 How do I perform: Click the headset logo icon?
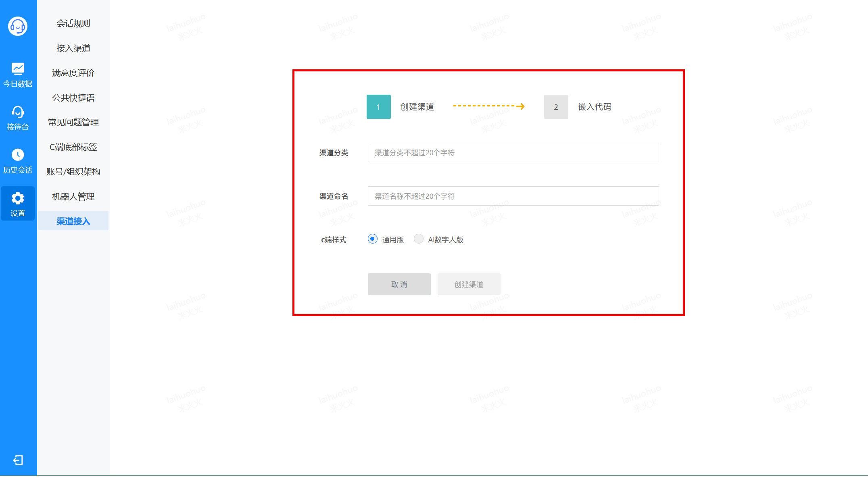(x=18, y=26)
